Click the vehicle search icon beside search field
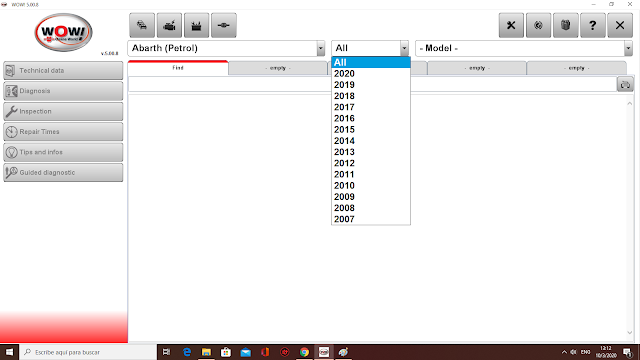The width and height of the screenshot is (640, 360). pos(625,84)
